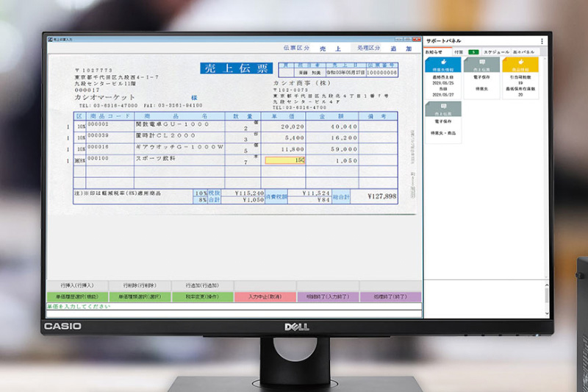588x392 pixels.
Task: Select product code 000002 cell
Action: [x=110, y=124]
